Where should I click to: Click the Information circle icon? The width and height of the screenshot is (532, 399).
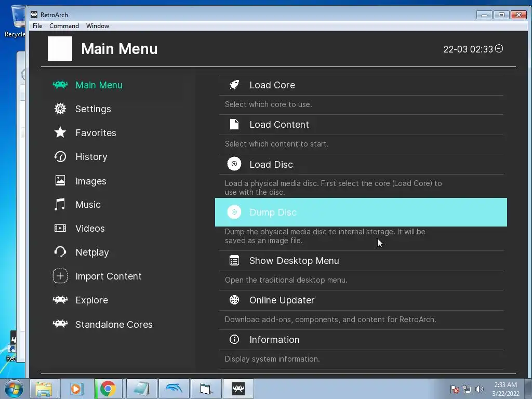click(234, 339)
